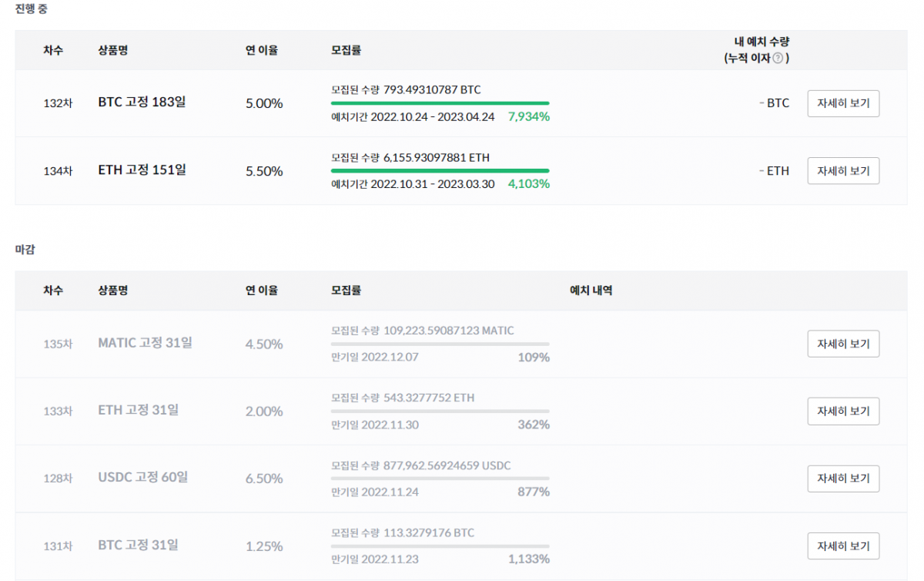Screen dimensions: 924x581
Task: Select the 연 이율 column header
Action: click(x=260, y=51)
